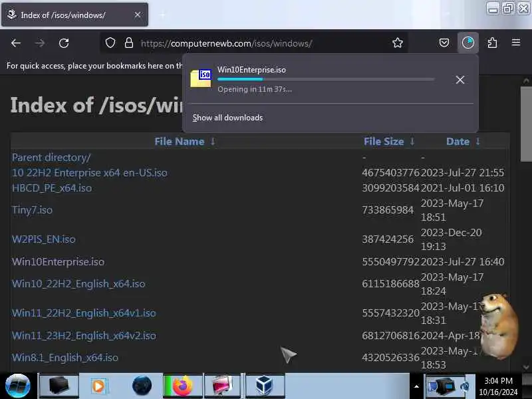
Task: Sort listing by File Name header
Action: 180,142
